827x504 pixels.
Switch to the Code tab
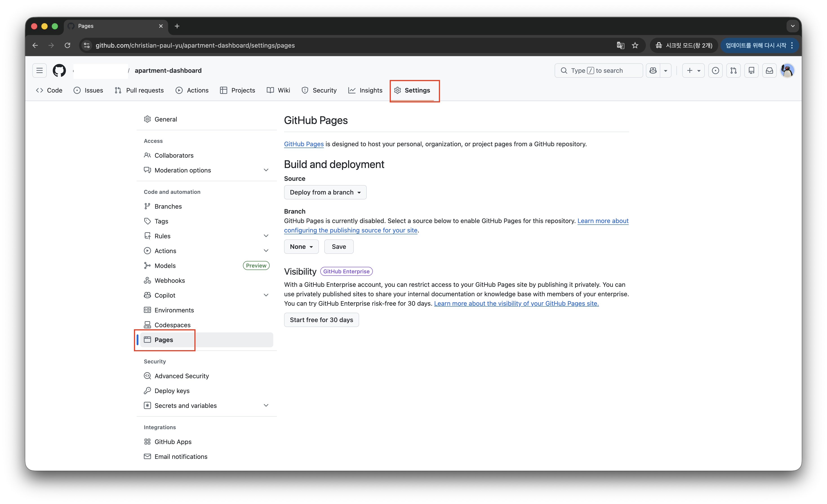click(x=49, y=90)
